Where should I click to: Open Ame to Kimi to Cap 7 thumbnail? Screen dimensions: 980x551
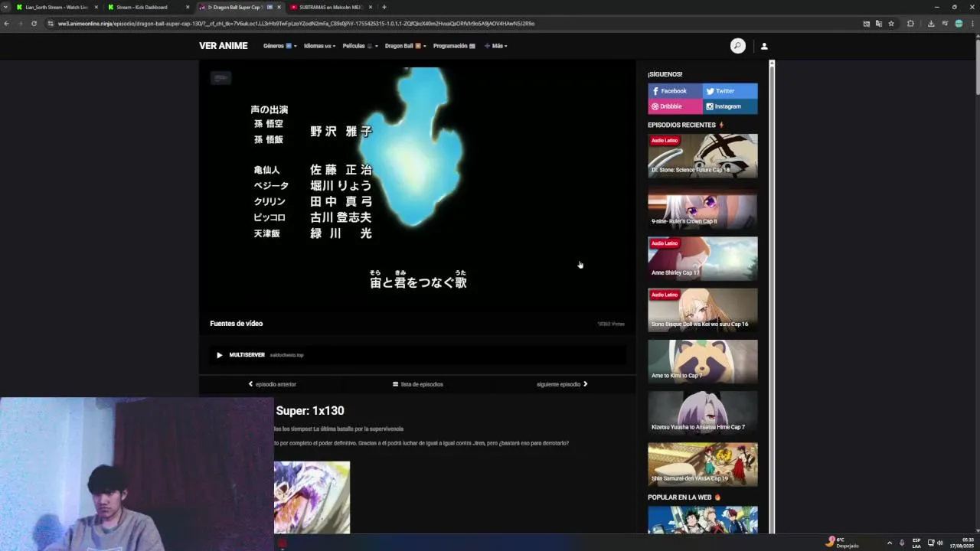pos(703,361)
